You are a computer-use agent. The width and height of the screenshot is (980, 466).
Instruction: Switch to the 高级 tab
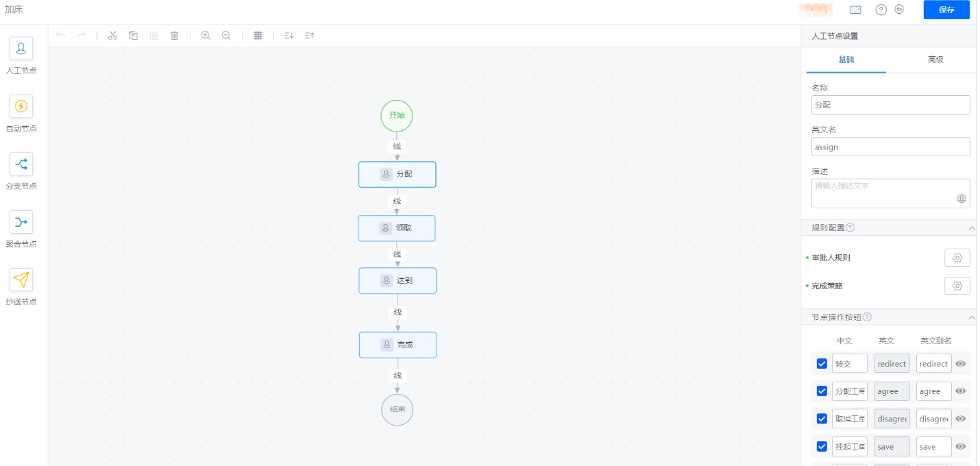point(935,60)
